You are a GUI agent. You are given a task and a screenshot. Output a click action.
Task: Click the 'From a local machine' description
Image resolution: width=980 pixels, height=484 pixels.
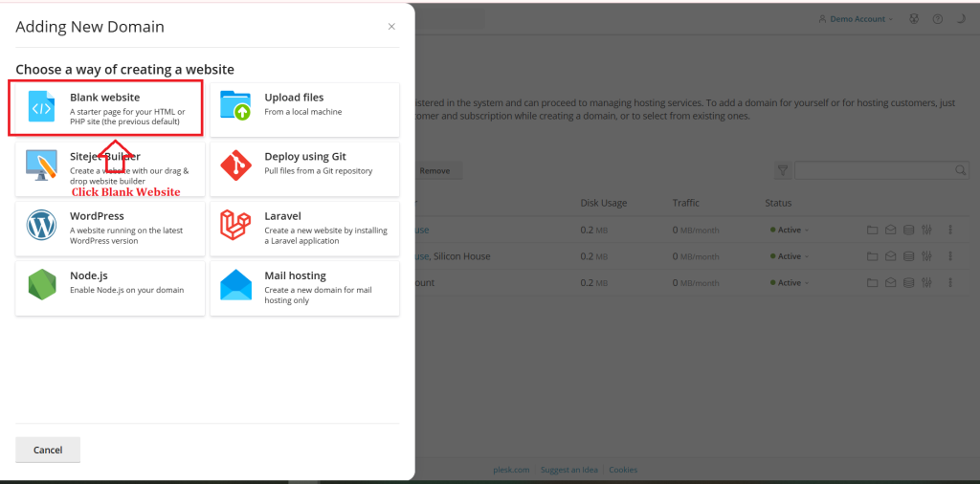pyautogui.click(x=303, y=112)
